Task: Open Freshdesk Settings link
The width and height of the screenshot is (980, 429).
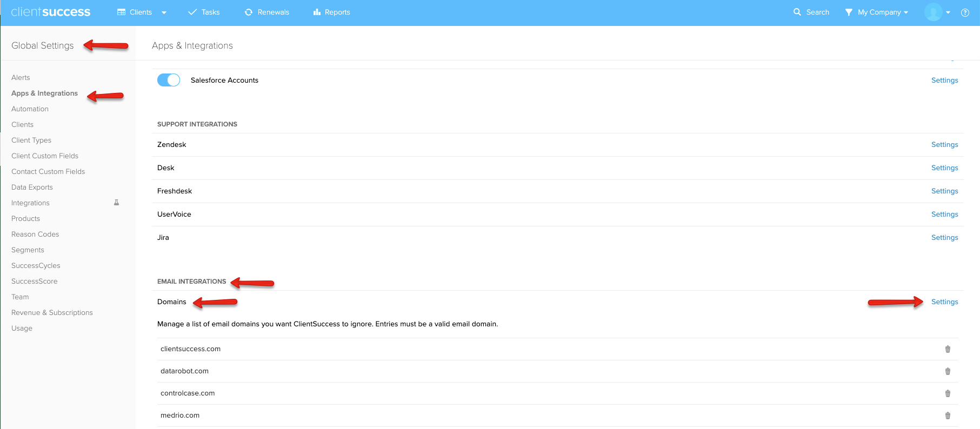Action: point(944,191)
